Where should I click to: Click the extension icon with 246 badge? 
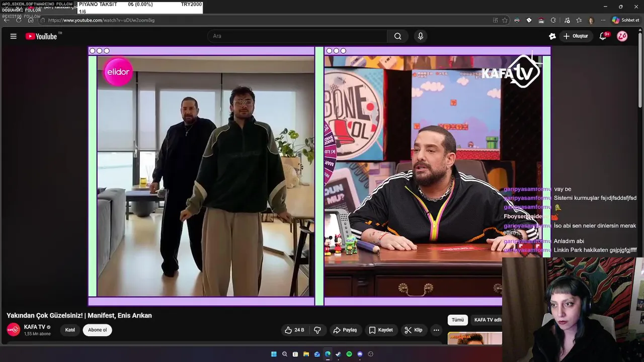click(x=541, y=20)
